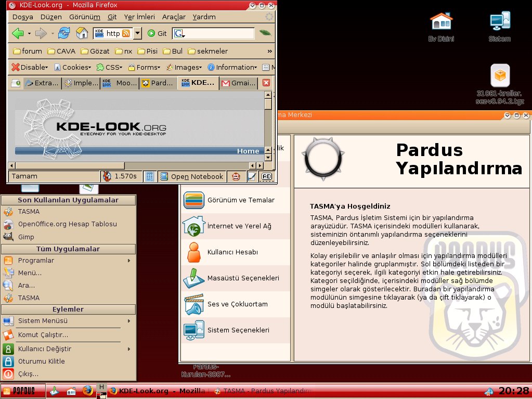Viewport: 532px width, 399px height.
Task: Open the Images web developer dropdown
Action: (184, 67)
